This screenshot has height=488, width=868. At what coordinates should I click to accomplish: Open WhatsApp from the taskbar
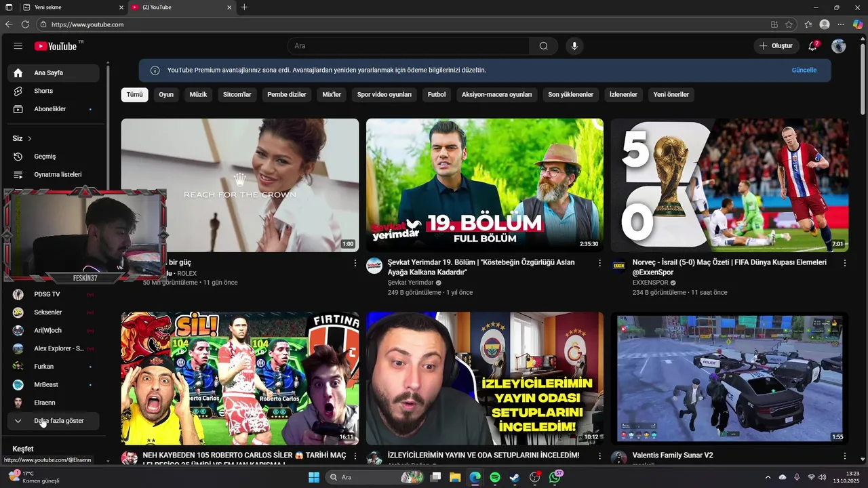[x=555, y=477]
